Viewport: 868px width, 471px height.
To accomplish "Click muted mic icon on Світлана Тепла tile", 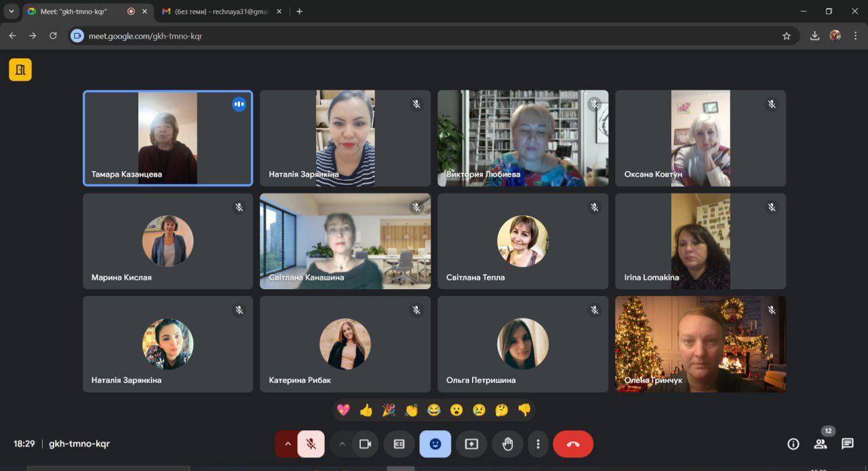I will point(594,207).
